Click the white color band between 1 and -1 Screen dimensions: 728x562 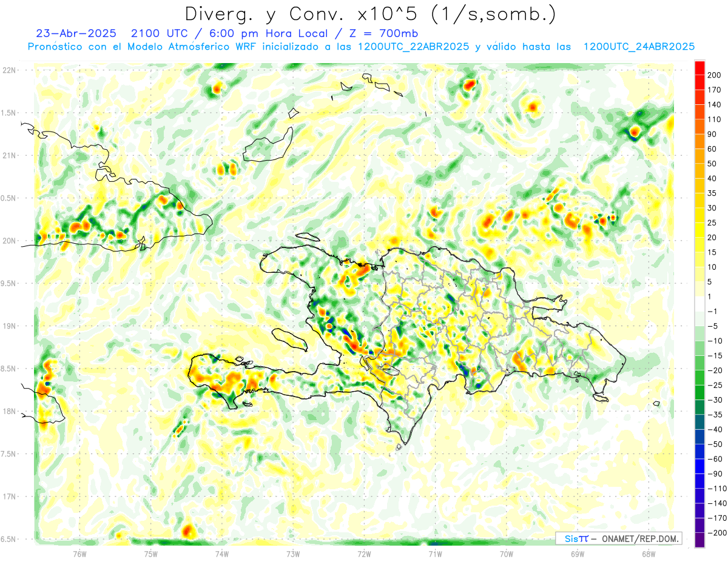[x=699, y=304]
